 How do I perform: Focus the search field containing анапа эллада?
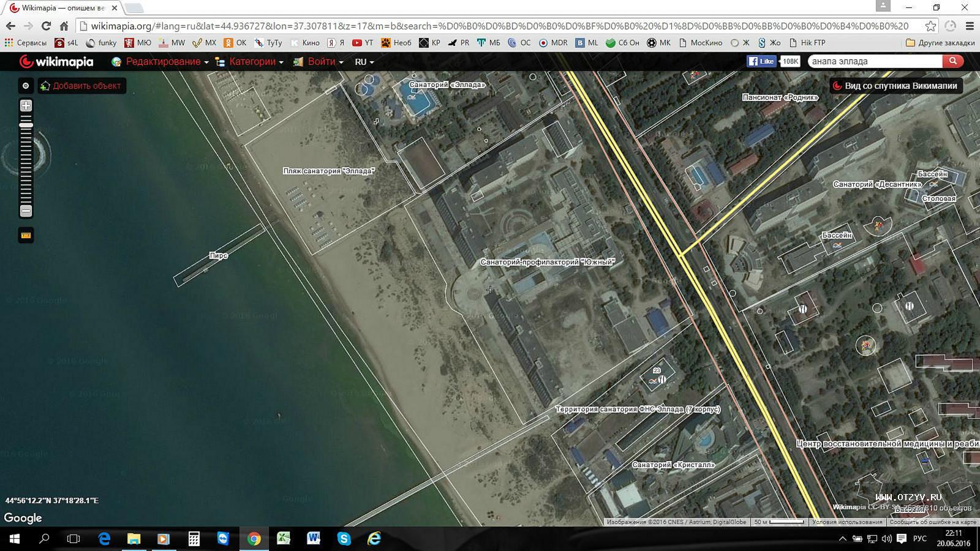[x=875, y=61]
